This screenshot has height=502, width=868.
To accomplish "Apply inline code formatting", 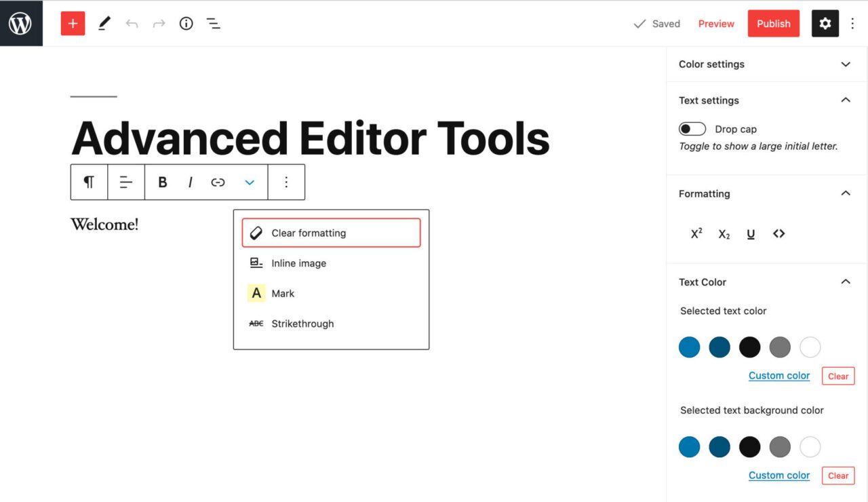I will point(778,233).
